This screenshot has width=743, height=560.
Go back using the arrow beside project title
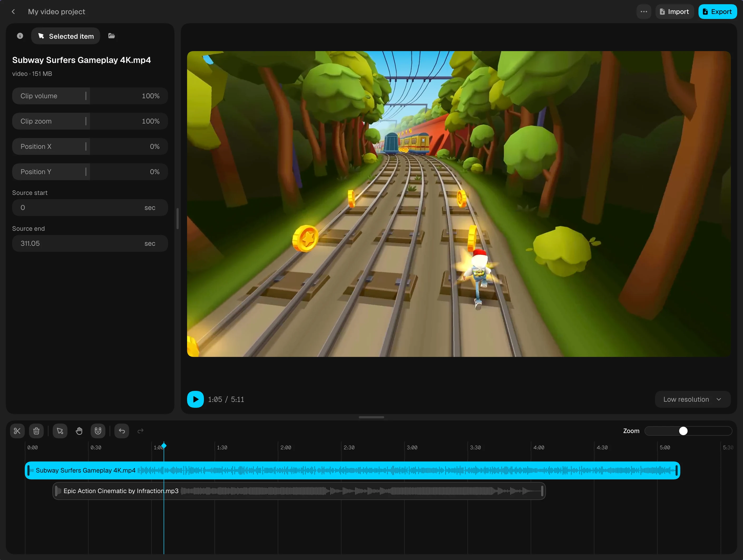click(13, 12)
